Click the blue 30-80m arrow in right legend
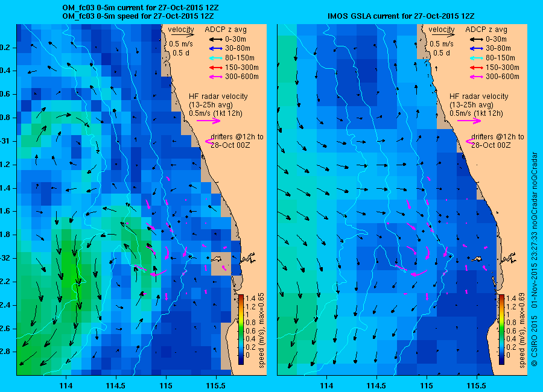This screenshot has width=543, height=392. (477, 49)
